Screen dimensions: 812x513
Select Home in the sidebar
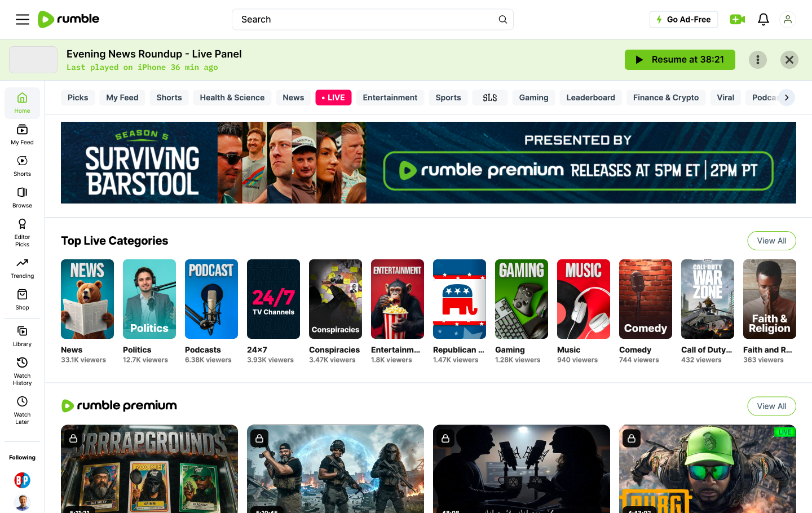click(22, 103)
